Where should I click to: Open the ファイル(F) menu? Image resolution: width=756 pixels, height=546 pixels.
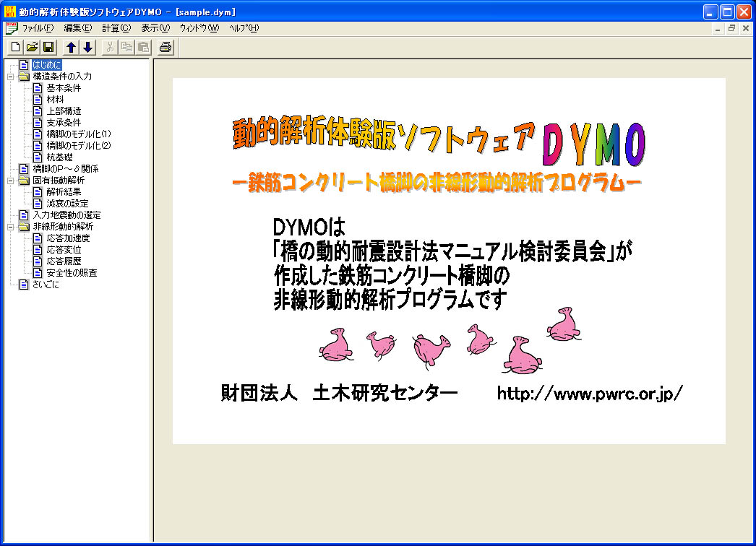click(x=38, y=28)
